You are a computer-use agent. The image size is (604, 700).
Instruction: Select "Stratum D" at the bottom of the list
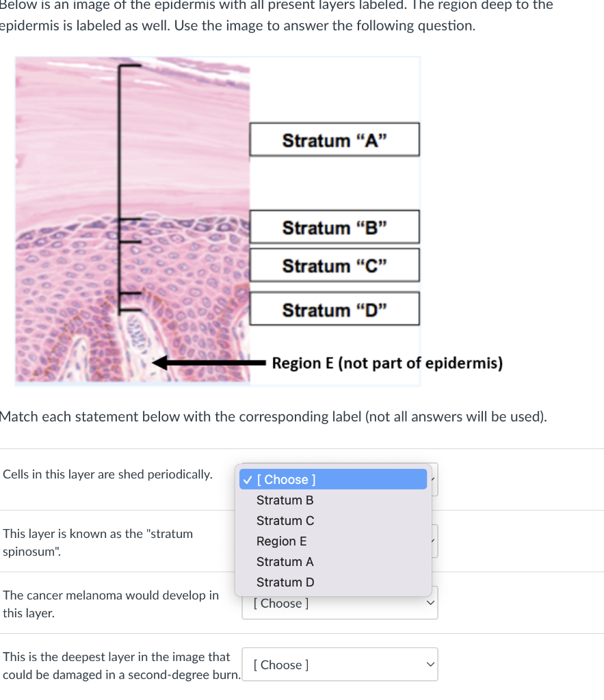(x=285, y=582)
